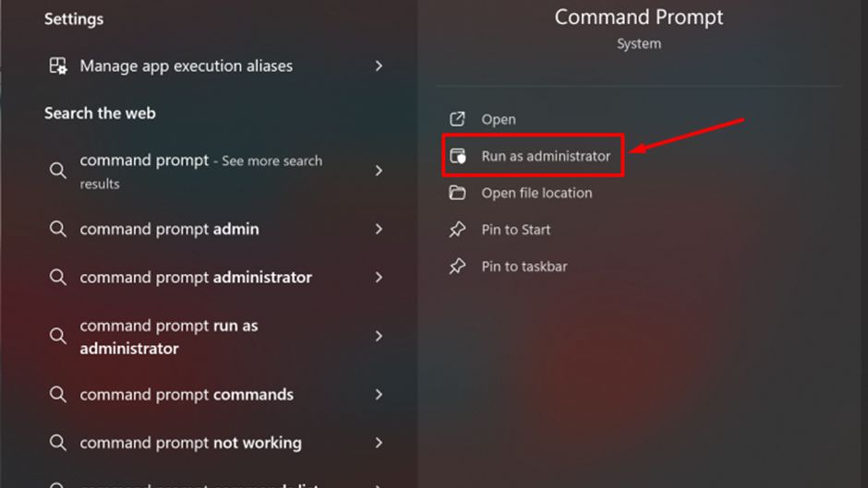Open the command prompt not working suggestion

190,443
